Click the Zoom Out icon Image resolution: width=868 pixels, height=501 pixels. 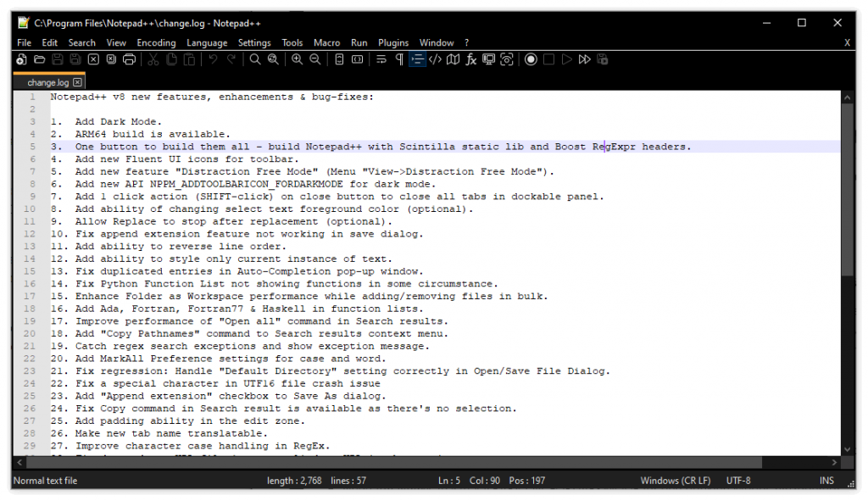[314, 59]
